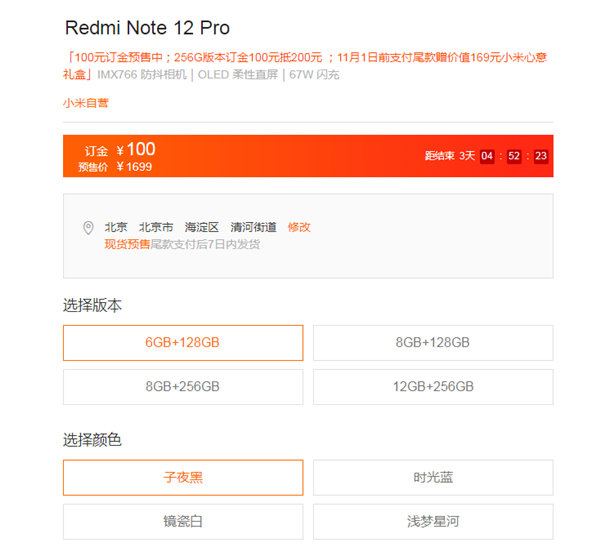Choose the 8GB+128GB version
600x560 pixels.
[x=433, y=343]
